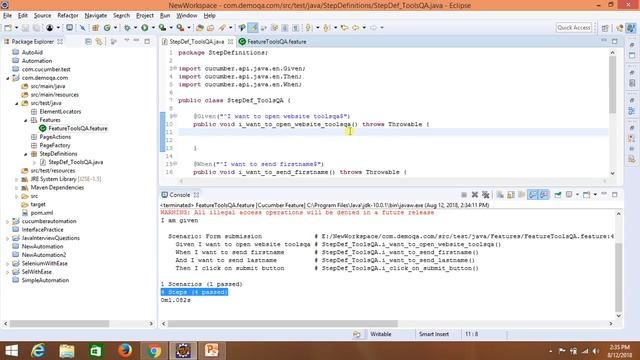Image resolution: width=640 pixels, height=360 pixels.
Task: Select FeatureToolsQA.feature in Package Explorer
Action: click(x=78, y=129)
